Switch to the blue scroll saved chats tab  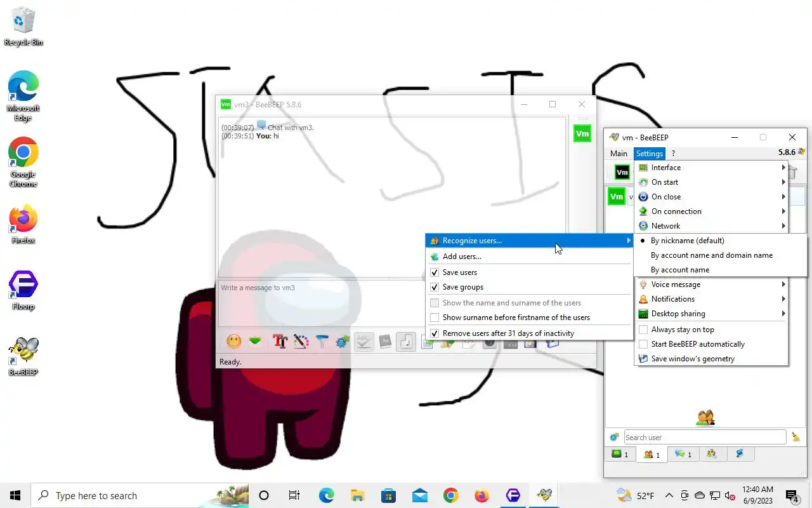[x=740, y=454]
